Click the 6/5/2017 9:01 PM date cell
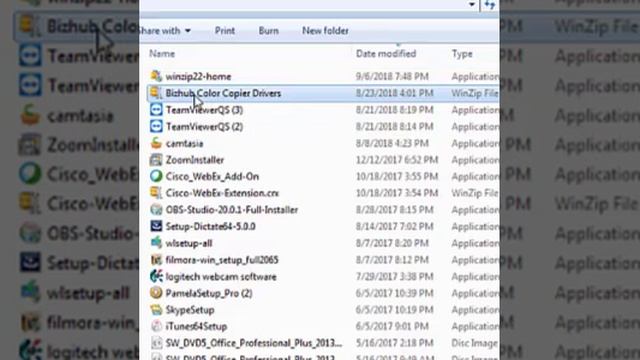640x360 pixels. [392, 327]
